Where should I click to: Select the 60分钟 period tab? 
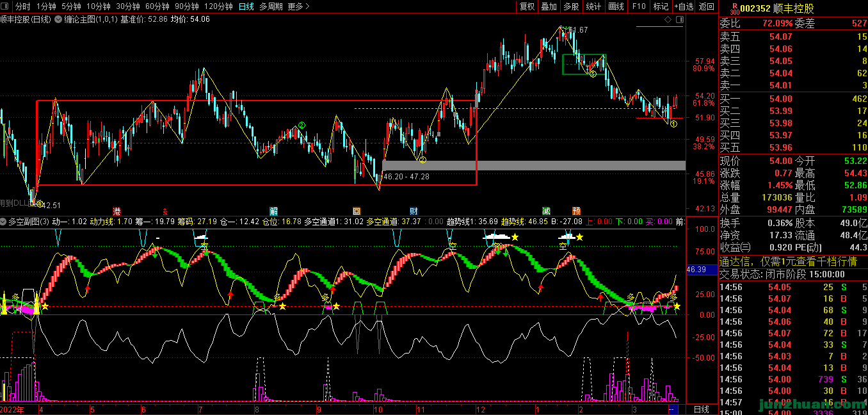pyautogui.click(x=157, y=6)
